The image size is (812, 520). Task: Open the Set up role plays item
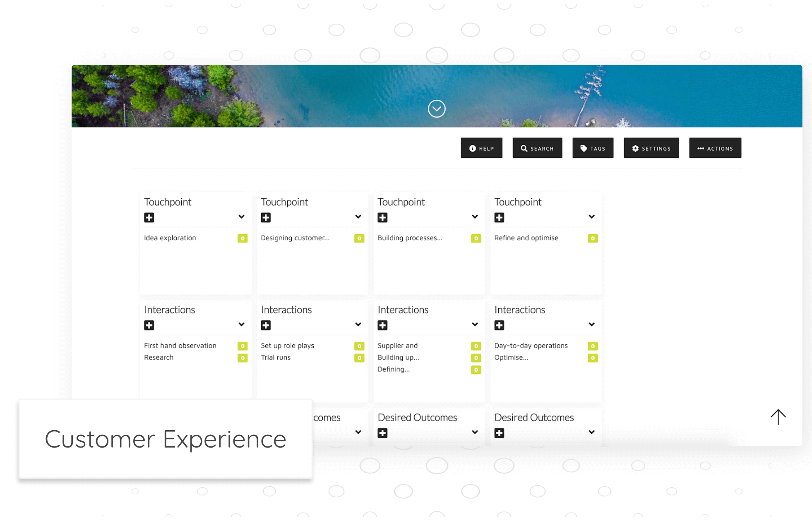click(x=287, y=346)
